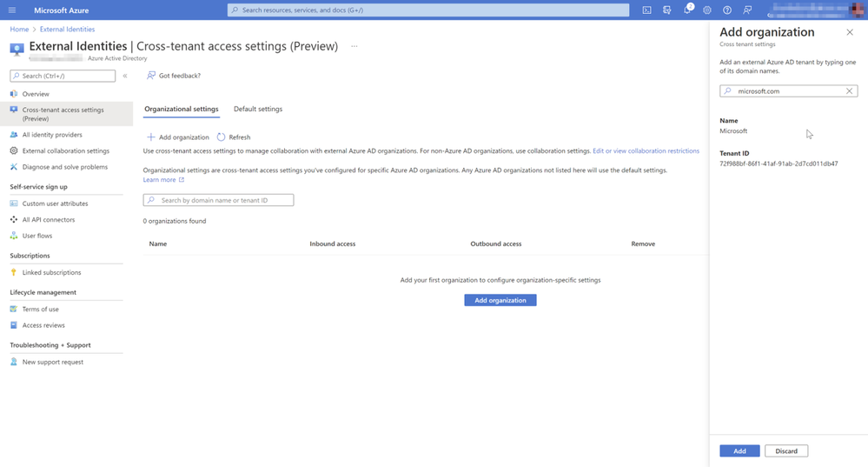The height and width of the screenshot is (467, 868).
Task: Go to External Identities breadcrumb
Action: pos(67,30)
